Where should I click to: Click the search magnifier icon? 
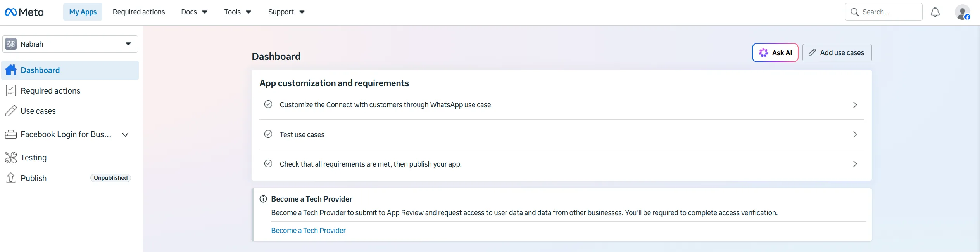click(854, 12)
